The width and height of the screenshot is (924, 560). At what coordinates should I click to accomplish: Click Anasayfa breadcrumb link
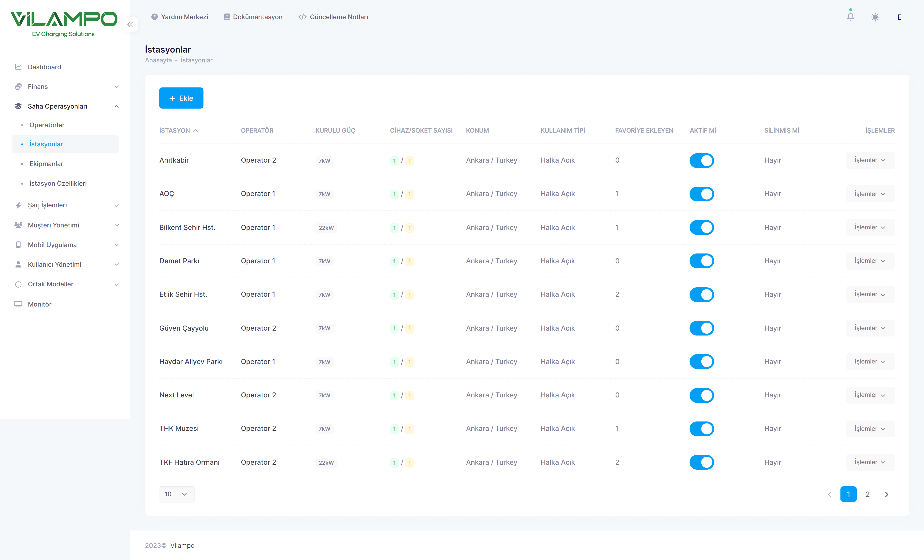(x=158, y=60)
